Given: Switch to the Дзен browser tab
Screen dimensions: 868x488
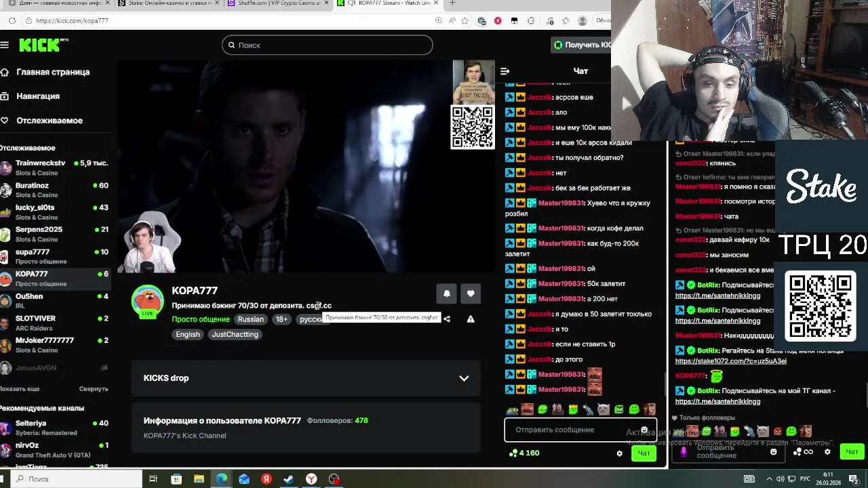Looking at the screenshot, I should [57, 3].
